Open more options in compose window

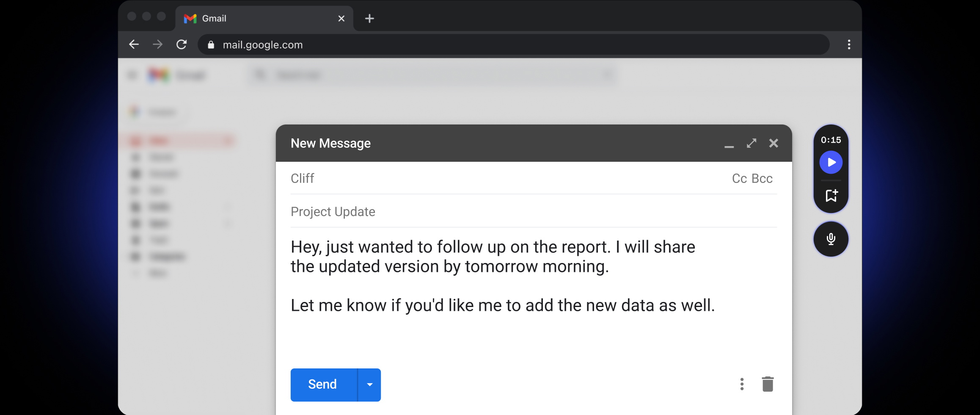[742, 384]
